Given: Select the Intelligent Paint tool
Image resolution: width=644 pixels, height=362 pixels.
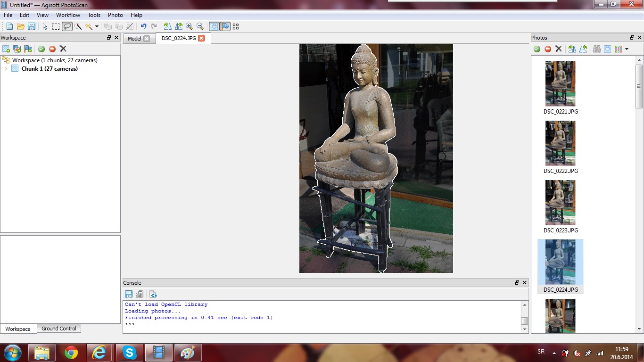Looking at the screenshot, I should point(78,26).
